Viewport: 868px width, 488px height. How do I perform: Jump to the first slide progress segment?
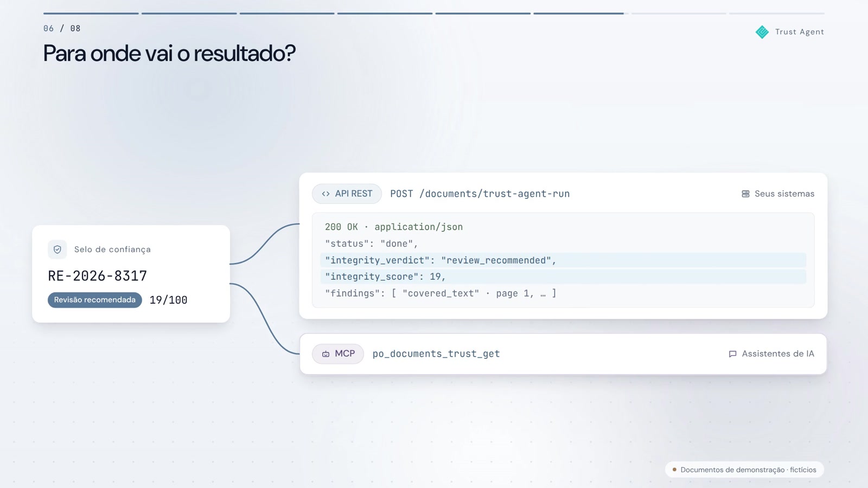click(91, 14)
